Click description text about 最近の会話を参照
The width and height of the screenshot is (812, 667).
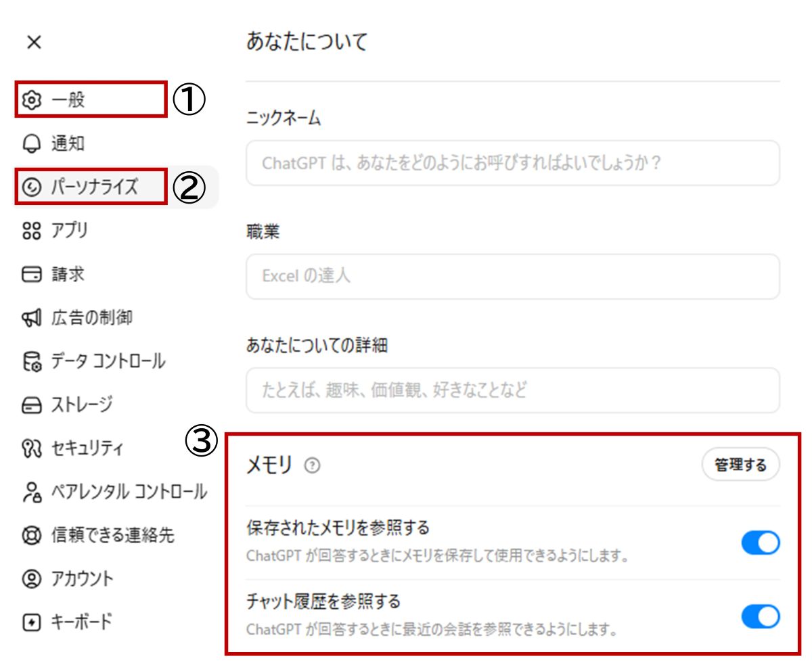(432, 630)
